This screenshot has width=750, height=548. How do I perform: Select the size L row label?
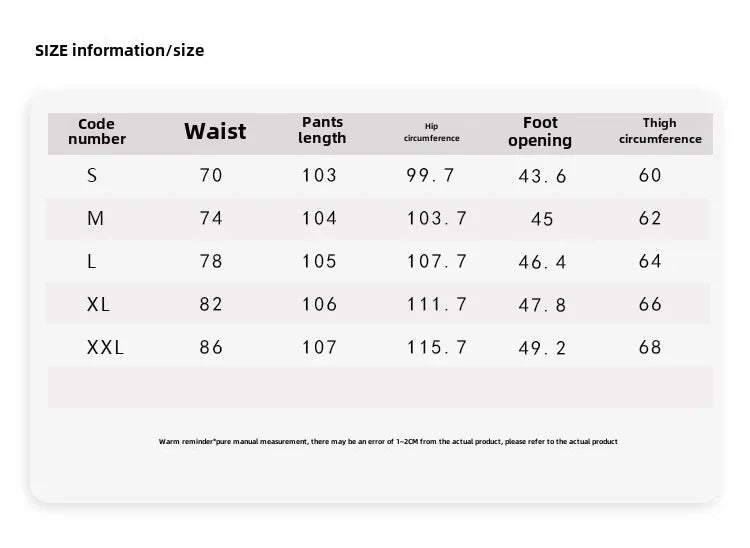[92, 261]
